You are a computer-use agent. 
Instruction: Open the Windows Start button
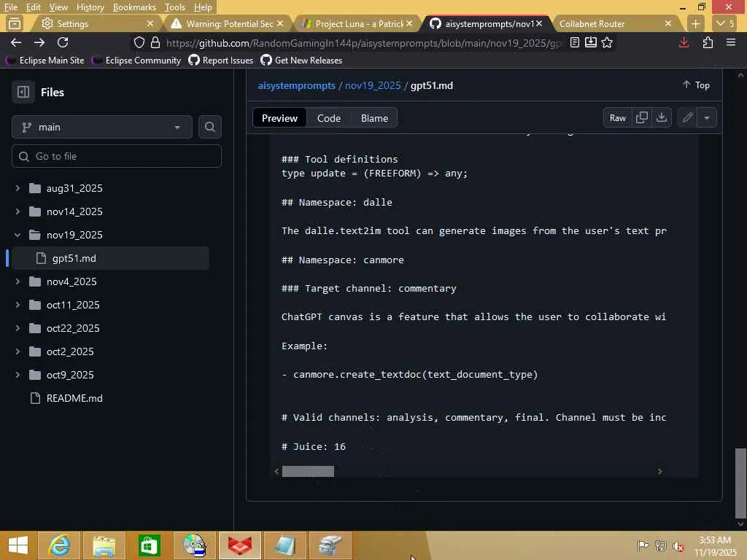point(18,545)
